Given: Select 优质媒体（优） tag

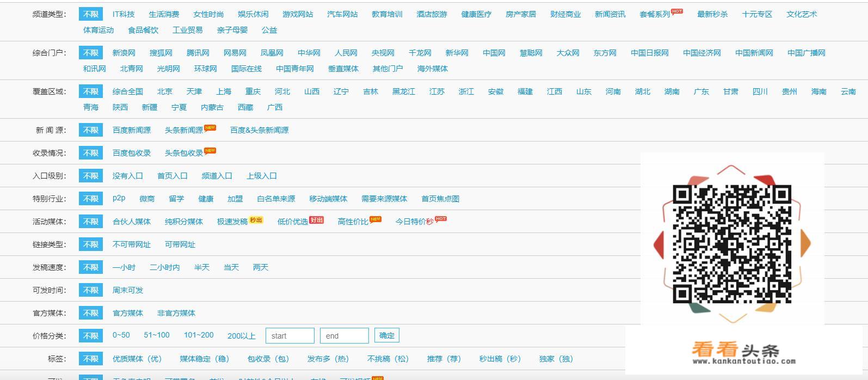Looking at the screenshot, I should [137, 359].
